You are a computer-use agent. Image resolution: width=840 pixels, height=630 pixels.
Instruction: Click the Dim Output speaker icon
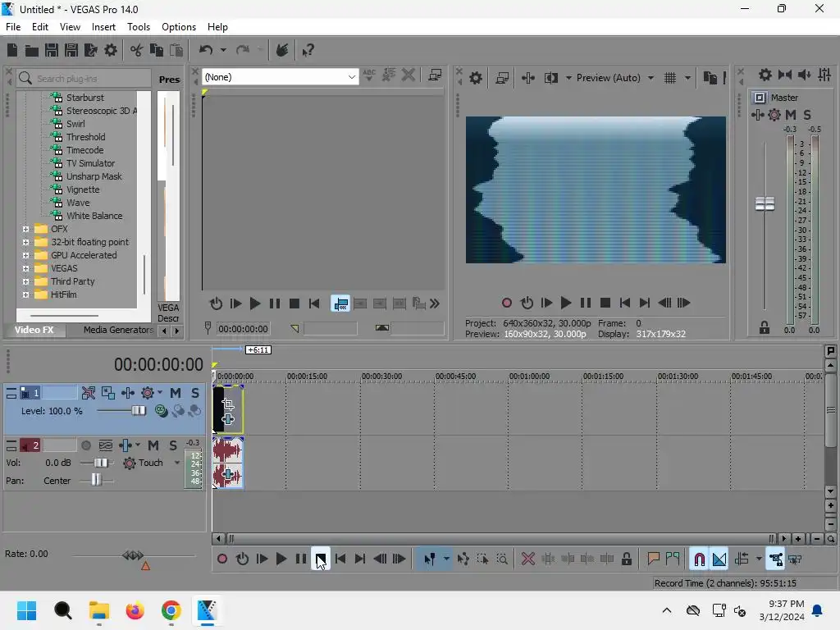click(x=804, y=75)
